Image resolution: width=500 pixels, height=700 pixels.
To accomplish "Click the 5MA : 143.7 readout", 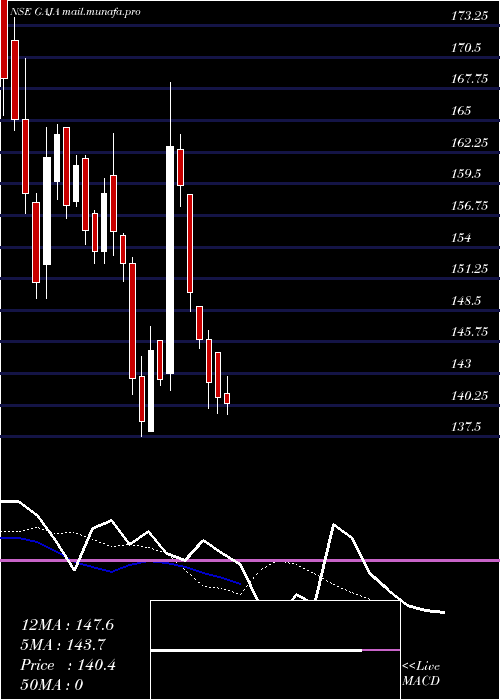I will tap(63, 645).
